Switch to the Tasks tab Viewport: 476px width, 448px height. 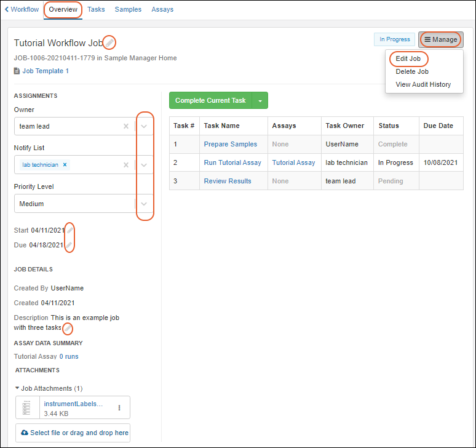96,9
